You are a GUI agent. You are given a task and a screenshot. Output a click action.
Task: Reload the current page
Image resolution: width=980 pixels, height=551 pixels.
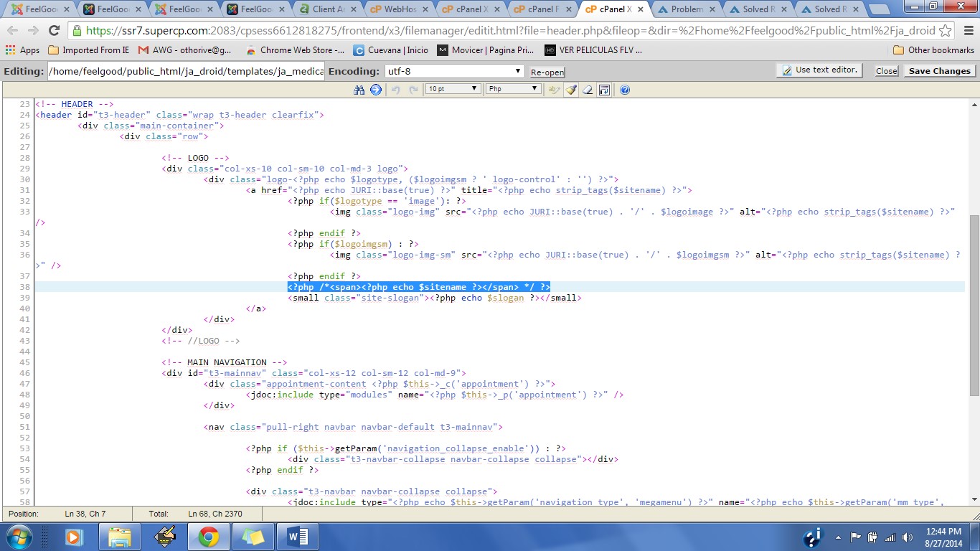54,31
